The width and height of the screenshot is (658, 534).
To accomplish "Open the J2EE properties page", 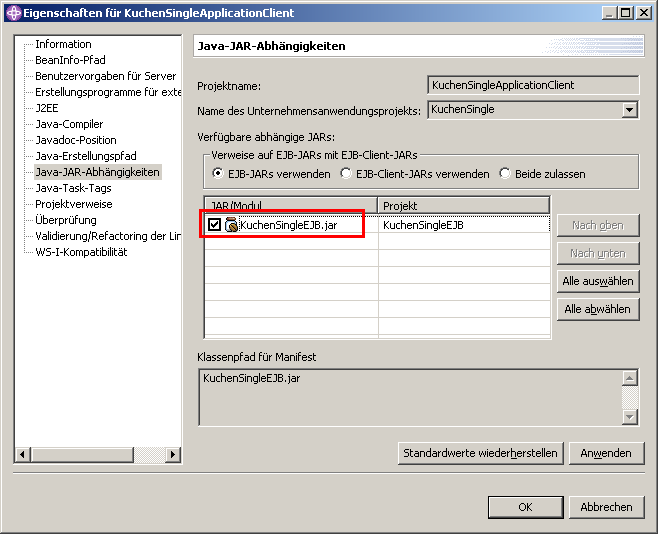I will pyautogui.click(x=47, y=108).
